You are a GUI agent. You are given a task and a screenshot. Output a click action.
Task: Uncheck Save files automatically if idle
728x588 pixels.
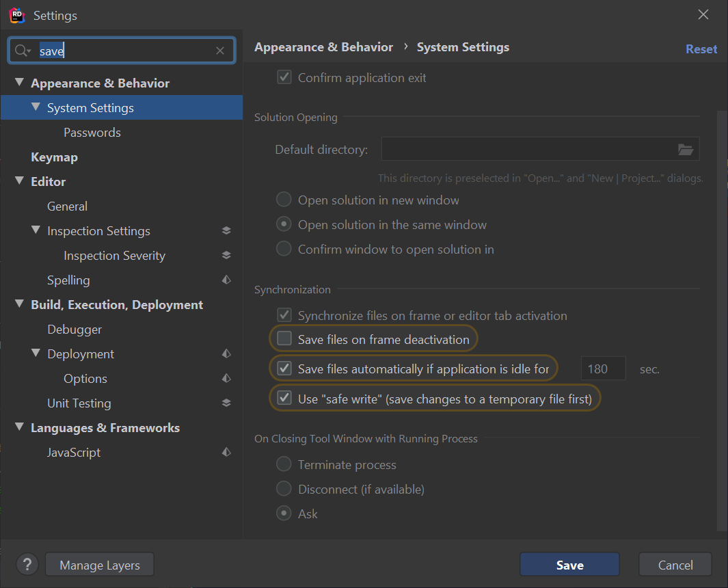tap(284, 369)
